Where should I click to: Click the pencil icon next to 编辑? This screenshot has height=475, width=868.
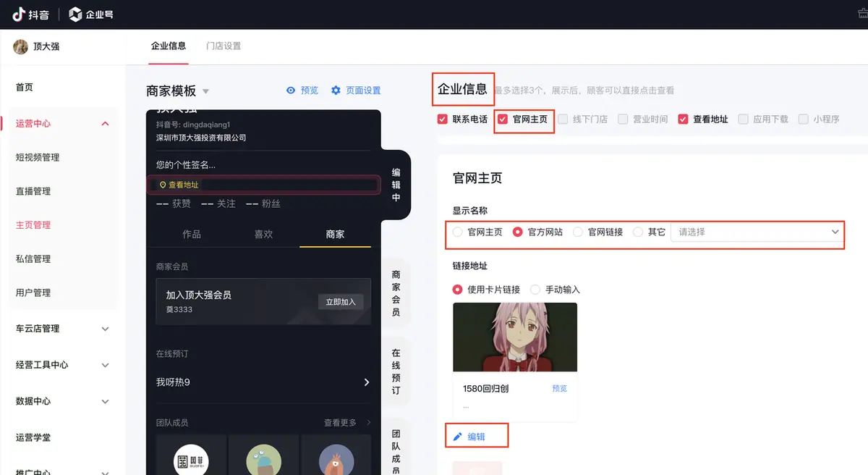[x=457, y=437]
